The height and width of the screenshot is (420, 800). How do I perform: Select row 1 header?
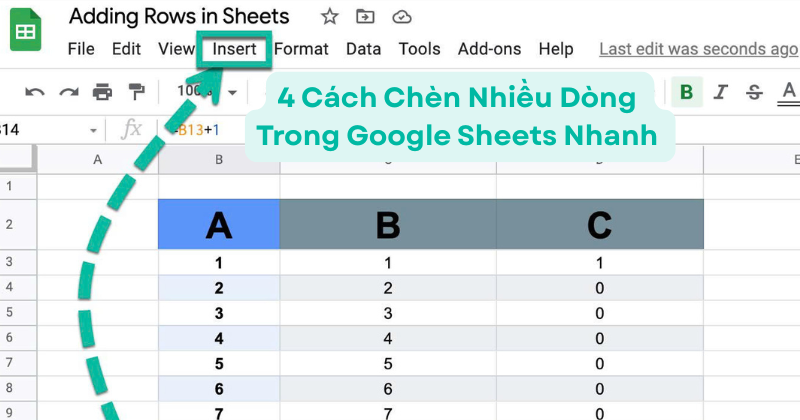(18, 186)
